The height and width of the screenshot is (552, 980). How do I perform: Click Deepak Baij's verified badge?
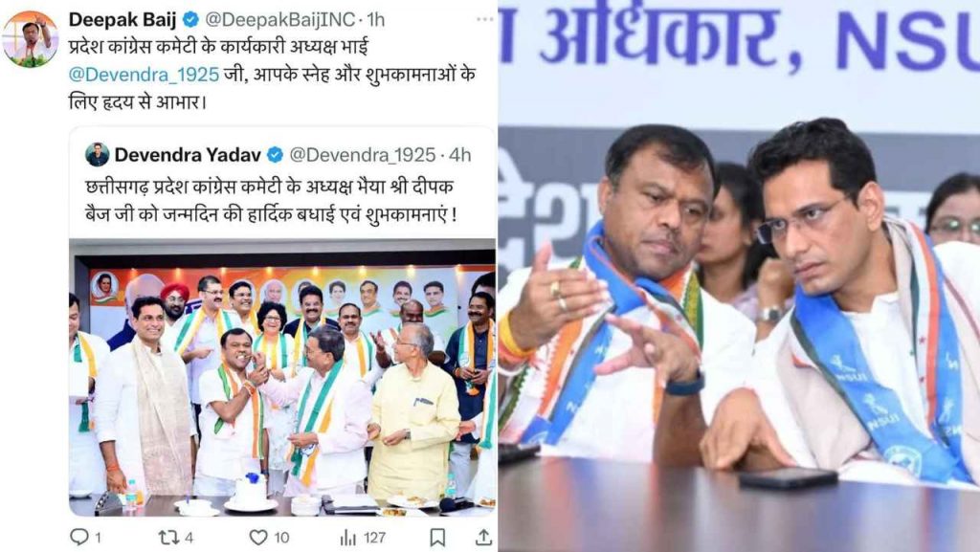click(190, 20)
